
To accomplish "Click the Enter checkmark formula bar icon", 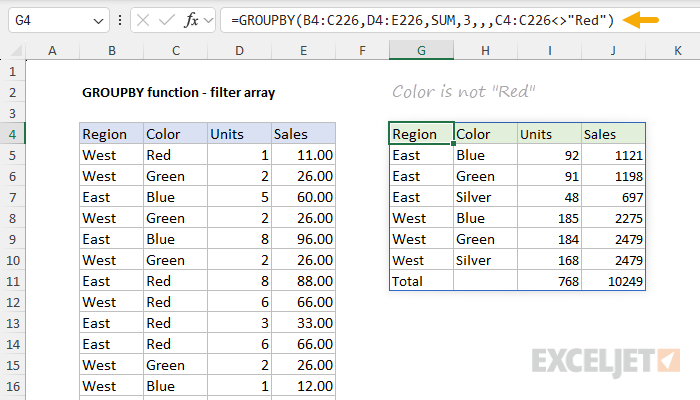I will coord(167,20).
